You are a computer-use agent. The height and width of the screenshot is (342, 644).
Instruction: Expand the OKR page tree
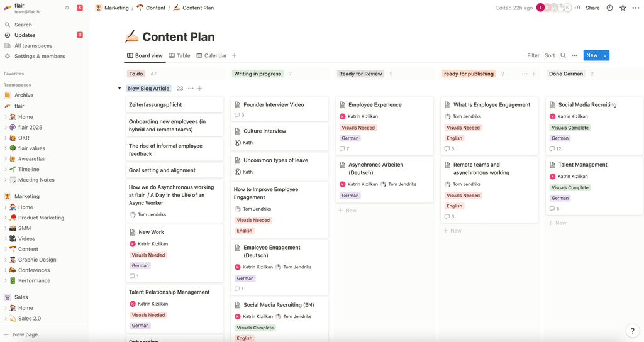point(5,138)
